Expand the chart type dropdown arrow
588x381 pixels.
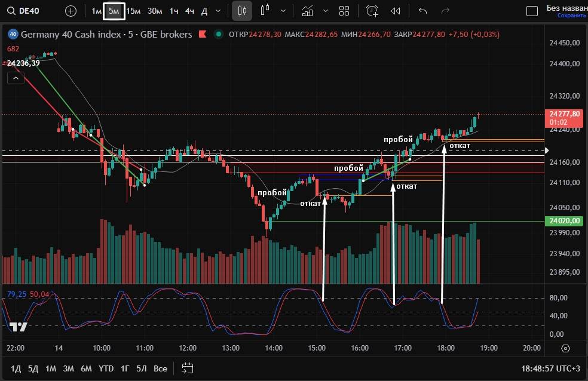[x=283, y=11]
